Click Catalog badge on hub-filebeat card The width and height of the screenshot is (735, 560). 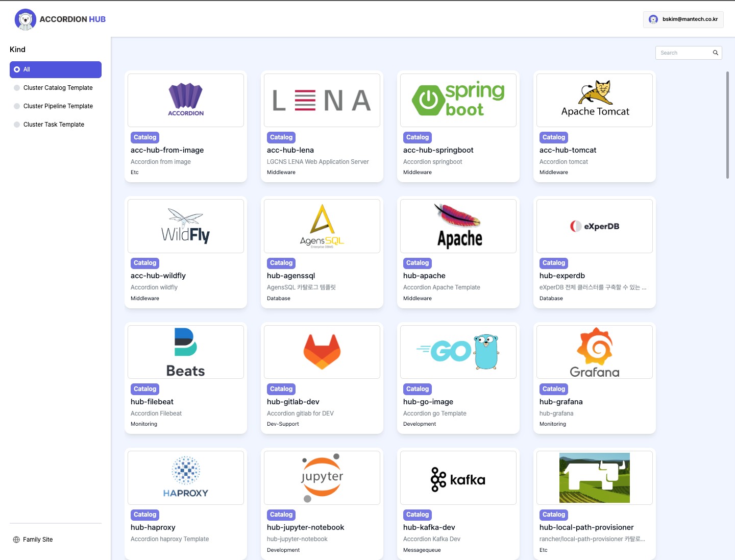[145, 389]
